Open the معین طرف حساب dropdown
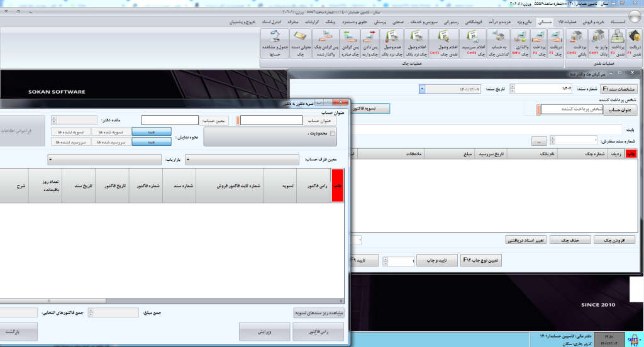This screenshot has height=347, width=644. click(242, 160)
